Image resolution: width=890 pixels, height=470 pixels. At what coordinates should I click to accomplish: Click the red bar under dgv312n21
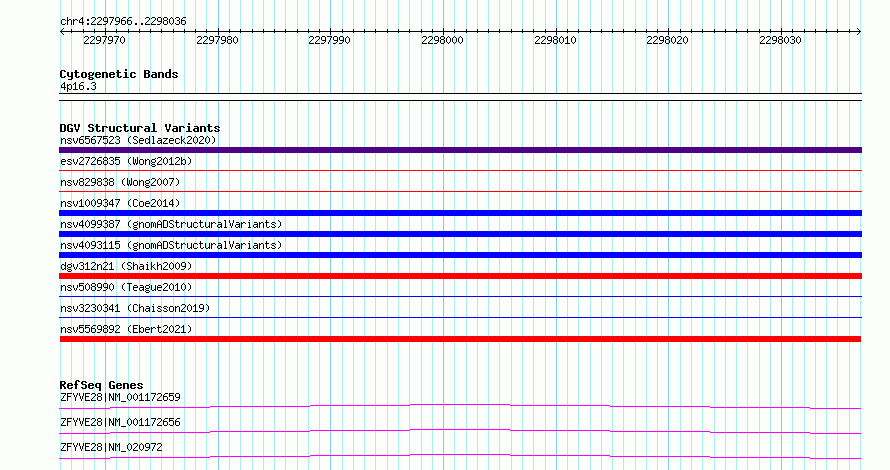pyautogui.click(x=460, y=276)
